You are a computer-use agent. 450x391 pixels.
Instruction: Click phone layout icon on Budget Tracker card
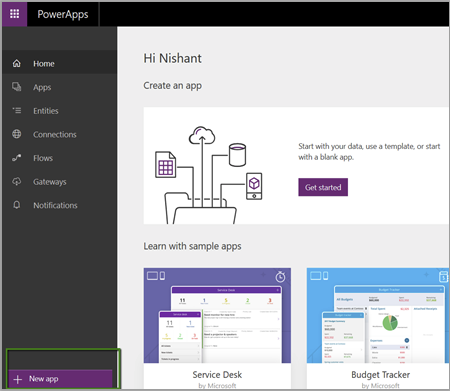(326, 276)
